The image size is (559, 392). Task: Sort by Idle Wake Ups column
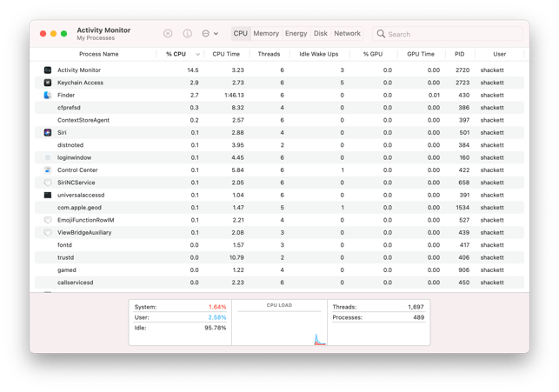coord(319,54)
